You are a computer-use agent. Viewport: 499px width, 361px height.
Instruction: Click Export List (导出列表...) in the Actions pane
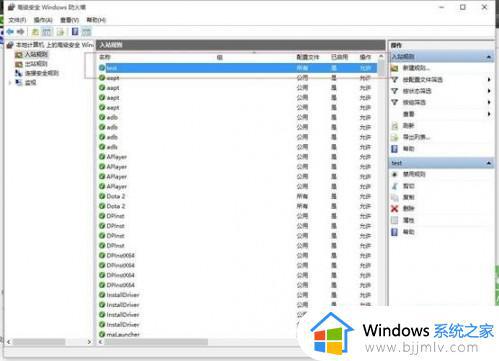point(416,137)
